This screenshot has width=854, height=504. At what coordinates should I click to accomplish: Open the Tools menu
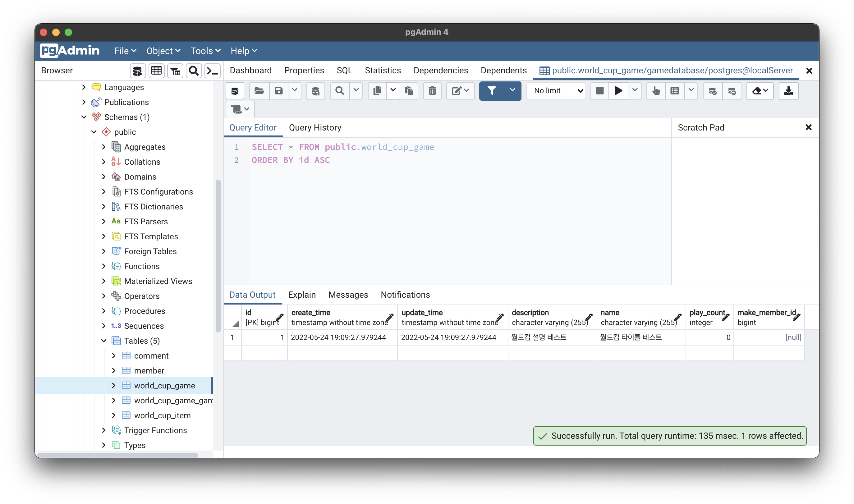205,51
